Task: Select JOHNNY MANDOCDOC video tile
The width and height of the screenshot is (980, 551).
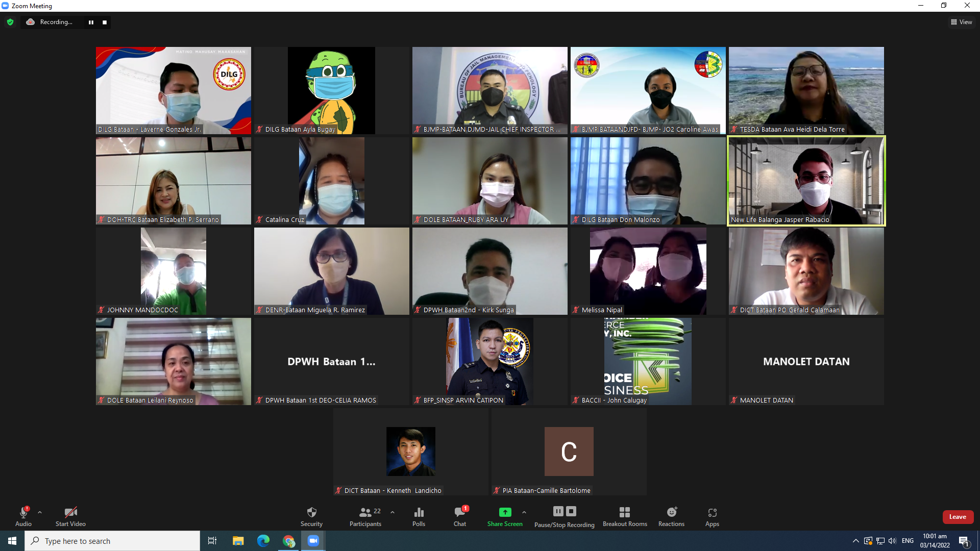Action: (x=174, y=271)
